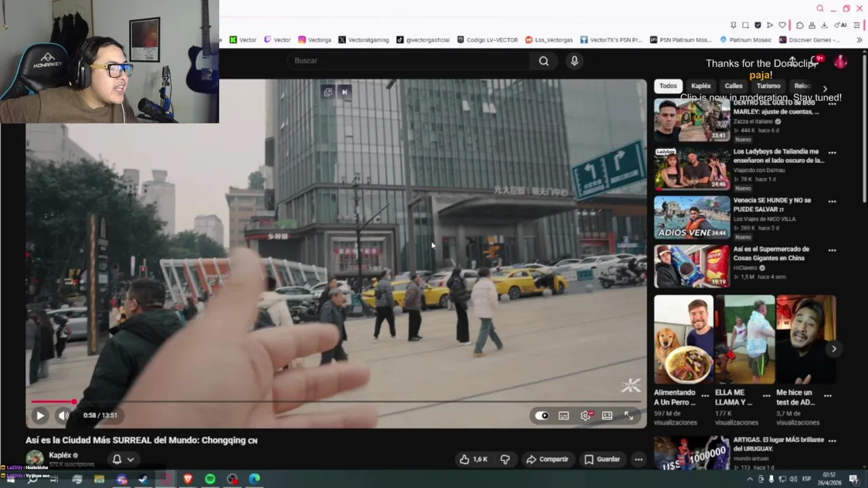868x488 pixels.
Task: Open the Los_Vectorgas bookmark
Action: coord(549,40)
